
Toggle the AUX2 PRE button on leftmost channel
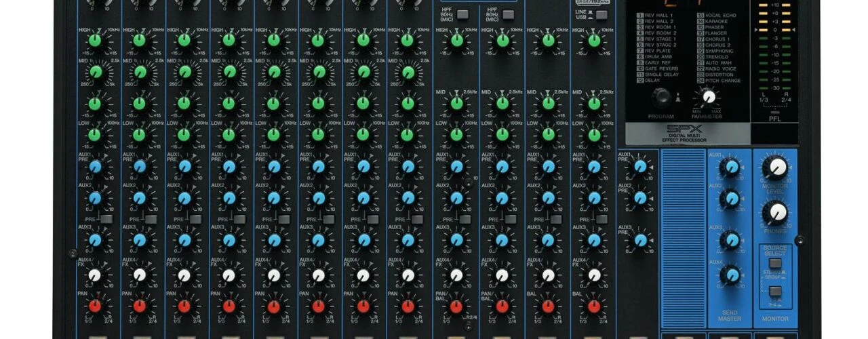[106, 219]
